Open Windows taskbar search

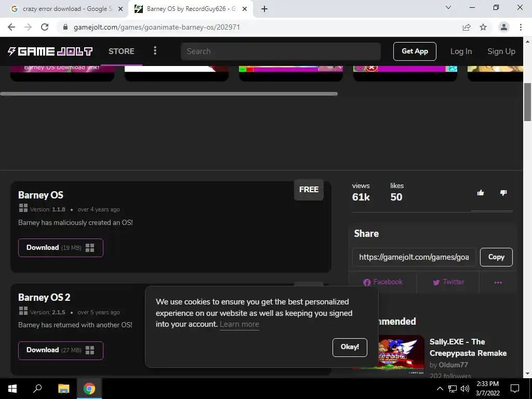[x=37, y=389]
